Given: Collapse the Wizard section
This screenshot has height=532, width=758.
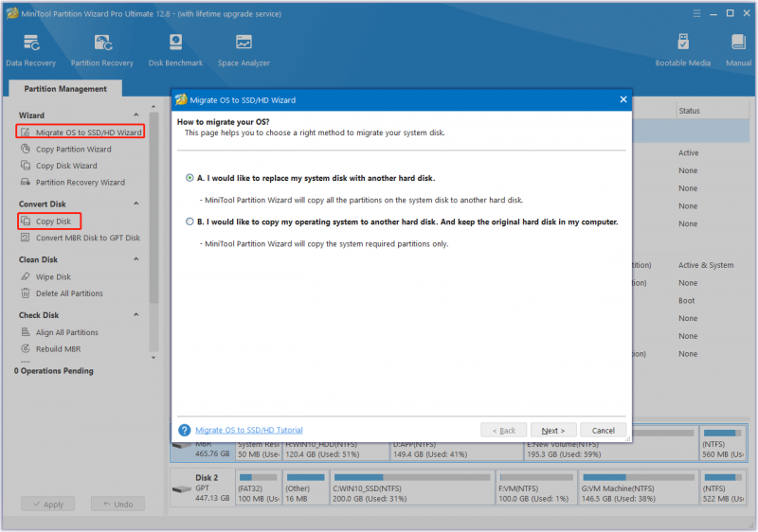Looking at the screenshot, I should coord(136,115).
